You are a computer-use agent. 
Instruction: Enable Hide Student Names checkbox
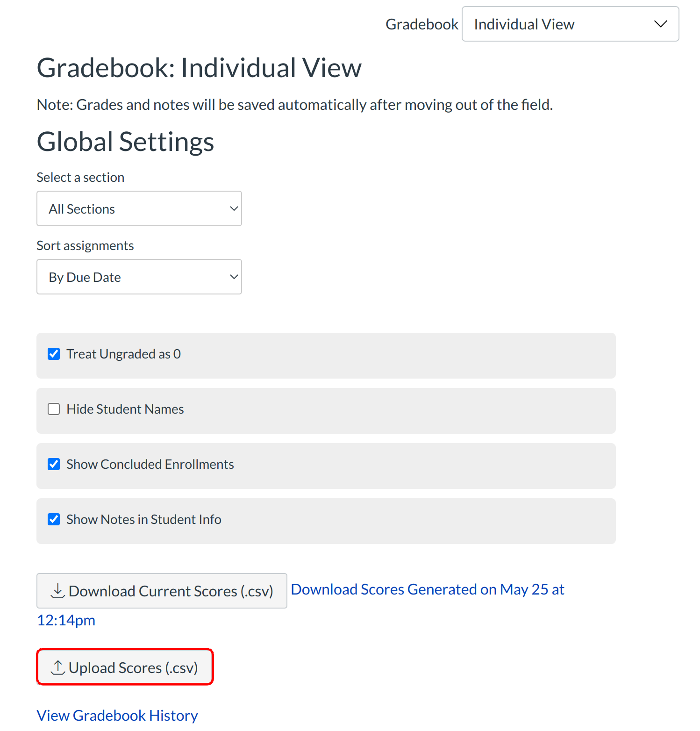click(54, 409)
